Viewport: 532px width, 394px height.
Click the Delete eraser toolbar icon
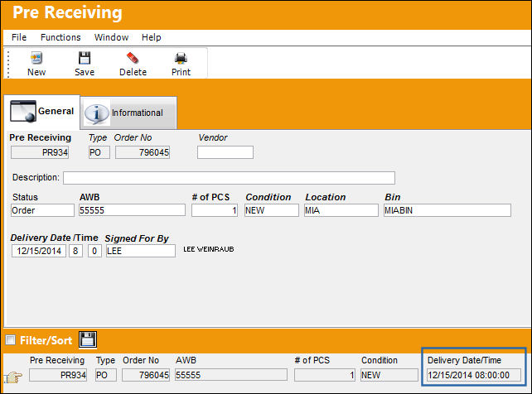click(133, 58)
